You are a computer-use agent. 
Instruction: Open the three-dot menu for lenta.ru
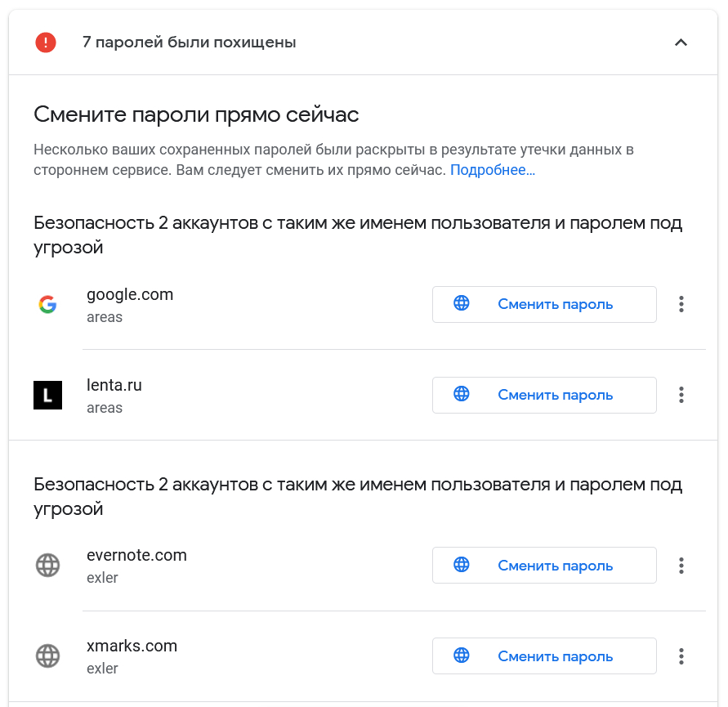pyautogui.click(x=681, y=396)
